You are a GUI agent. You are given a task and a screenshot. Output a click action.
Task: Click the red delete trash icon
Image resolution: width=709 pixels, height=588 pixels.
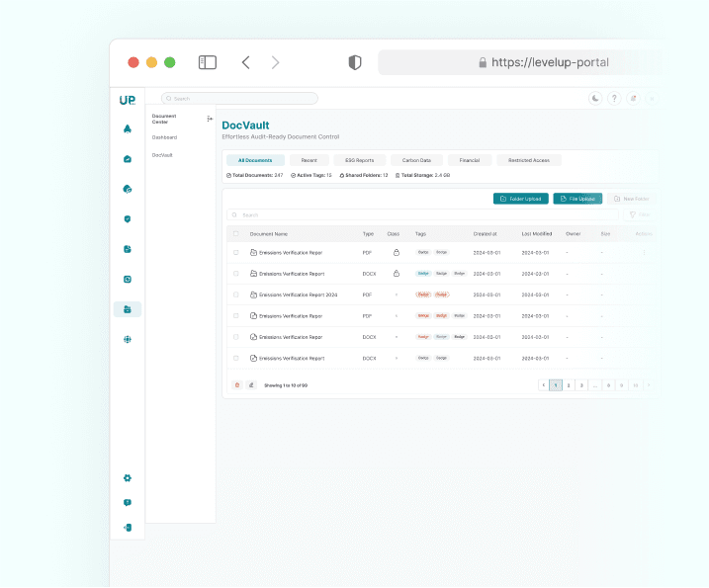coord(236,385)
